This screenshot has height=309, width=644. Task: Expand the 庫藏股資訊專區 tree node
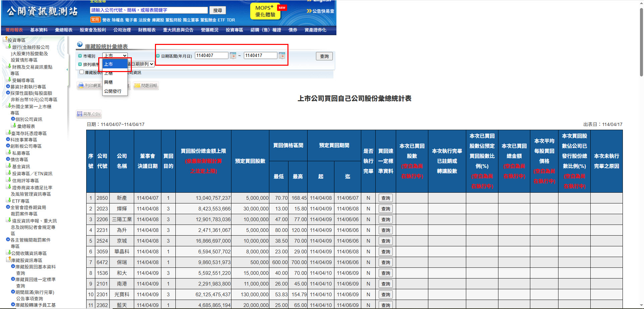(x=26, y=260)
